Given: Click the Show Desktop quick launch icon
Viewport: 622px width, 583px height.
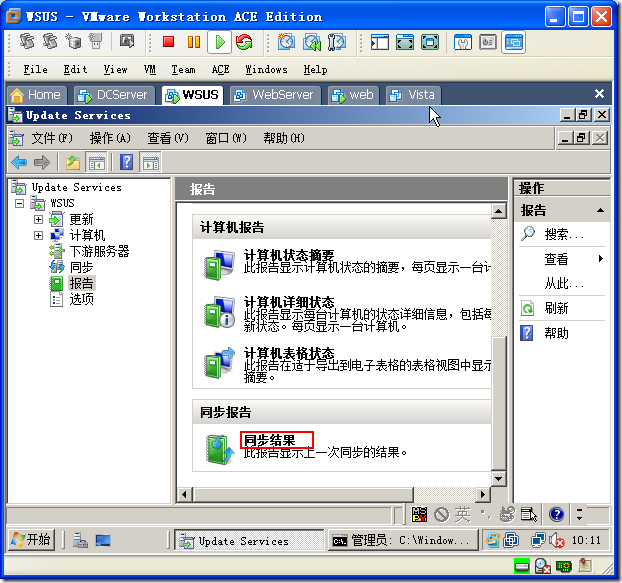Looking at the screenshot, I should tap(103, 541).
